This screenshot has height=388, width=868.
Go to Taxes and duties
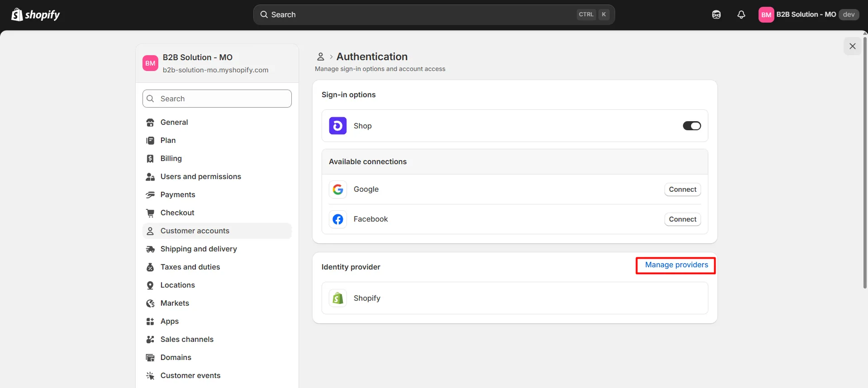(x=217, y=267)
